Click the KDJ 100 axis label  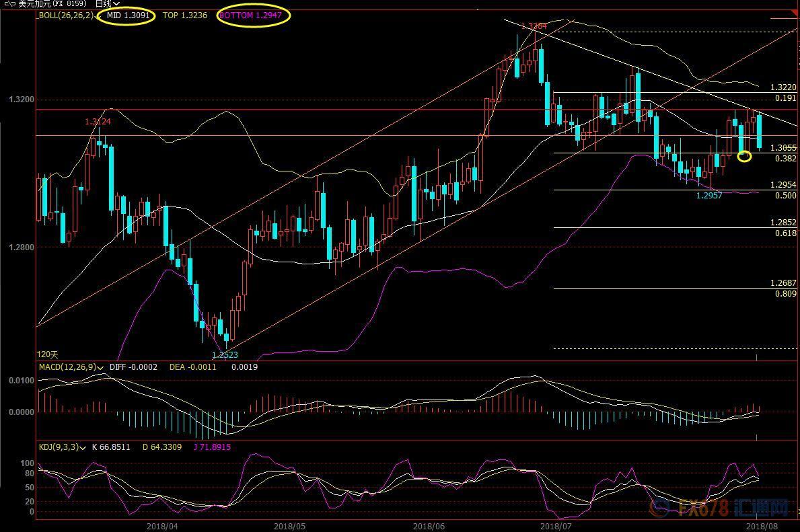pos(27,463)
